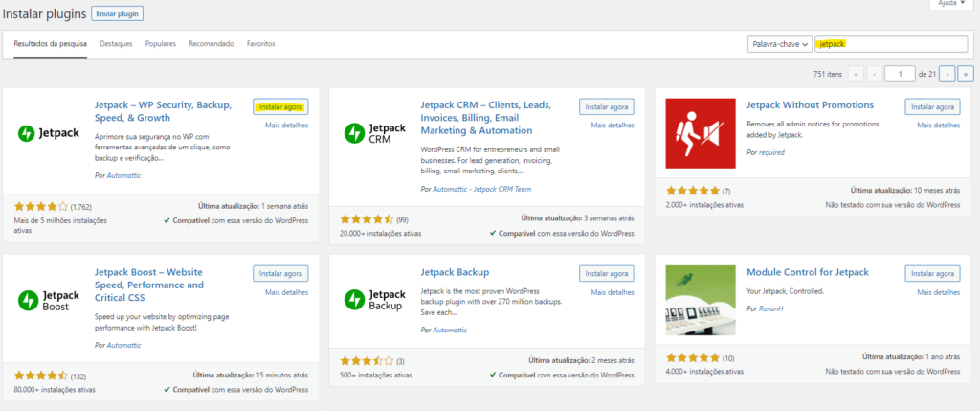The height and width of the screenshot is (411, 980).
Task: Open Mais detalhes for Module Control
Action: point(938,292)
